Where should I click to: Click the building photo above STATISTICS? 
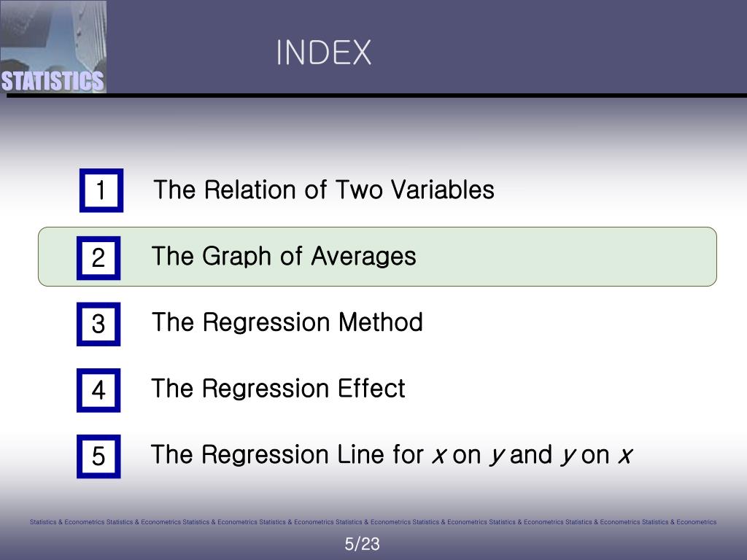coord(53,33)
